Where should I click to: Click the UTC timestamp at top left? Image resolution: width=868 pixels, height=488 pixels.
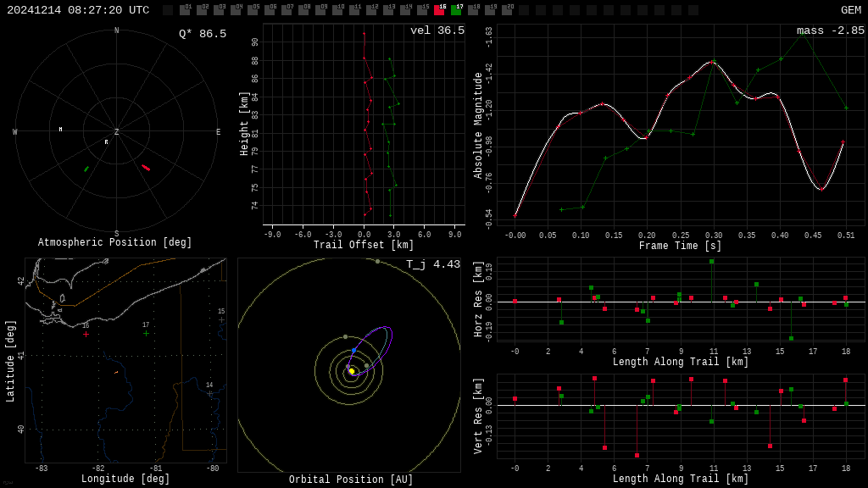(78, 10)
